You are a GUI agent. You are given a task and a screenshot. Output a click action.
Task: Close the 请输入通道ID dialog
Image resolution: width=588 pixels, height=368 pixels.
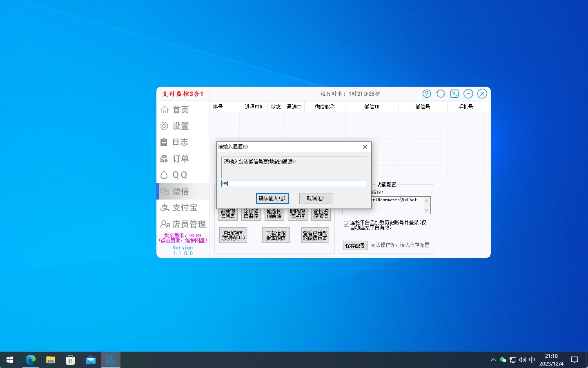(365, 147)
